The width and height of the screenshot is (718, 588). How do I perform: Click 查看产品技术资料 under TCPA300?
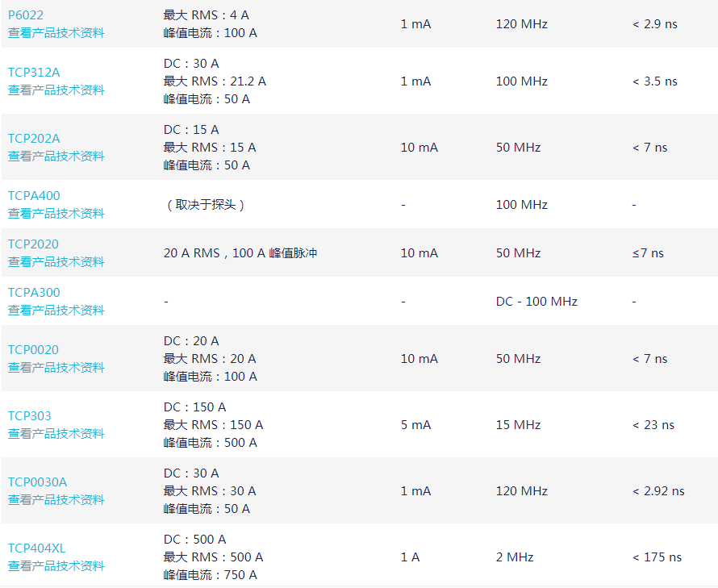point(56,310)
